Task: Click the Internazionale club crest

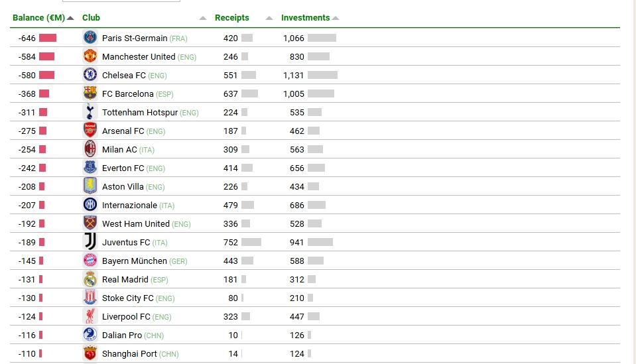Action: click(90, 205)
